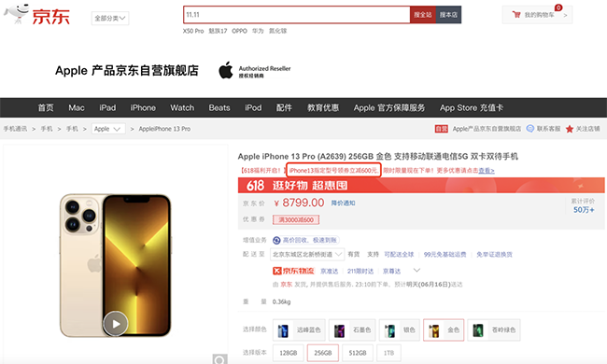The width and height of the screenshot is (607, 364).
Task: Expand the Apple brand breadcrumb dropdown
Action: click(108, 129)
